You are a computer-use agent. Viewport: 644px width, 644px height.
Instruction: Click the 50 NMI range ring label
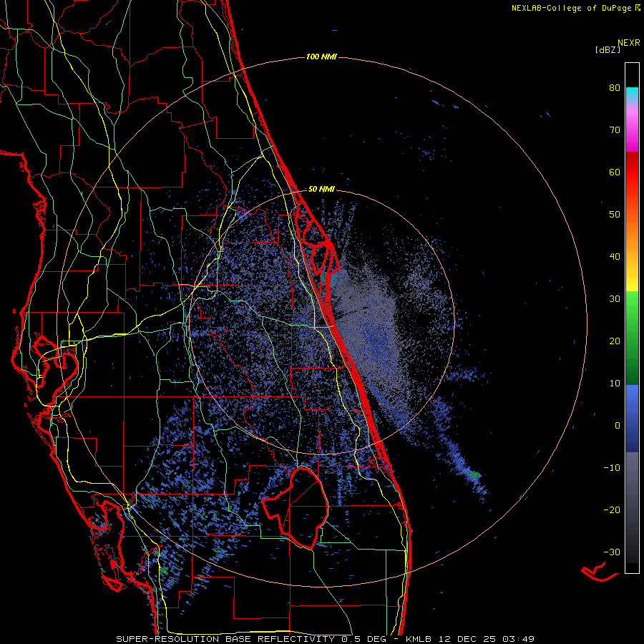[321, 189]
